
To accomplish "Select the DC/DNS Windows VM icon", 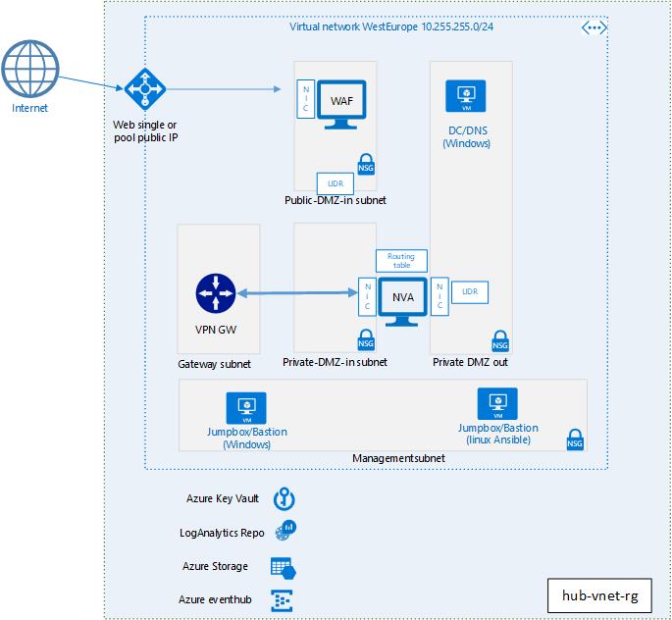I will 465,96.
